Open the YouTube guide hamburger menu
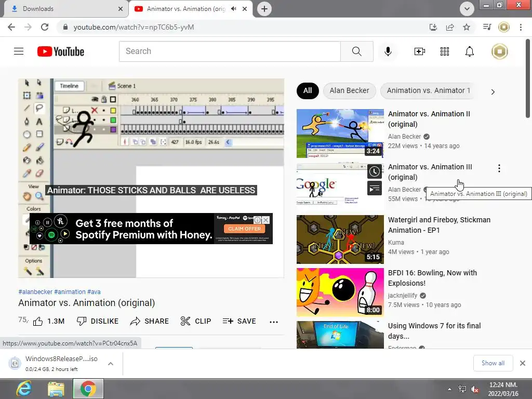Image resolution: width=532 pixels, height=399 pixels. pos(19,51)
